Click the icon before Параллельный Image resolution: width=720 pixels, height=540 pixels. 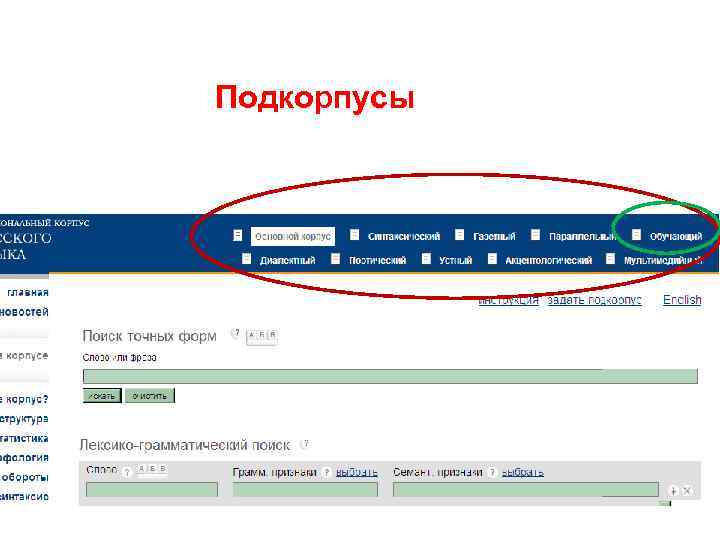pyautogui.click(x=535, y=235)
